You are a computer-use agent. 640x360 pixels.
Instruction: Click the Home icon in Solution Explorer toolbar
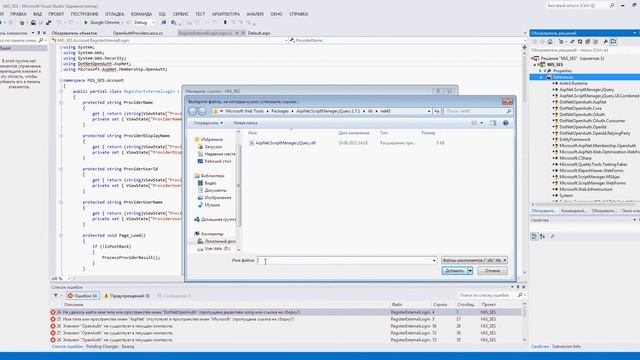point(550,42)
